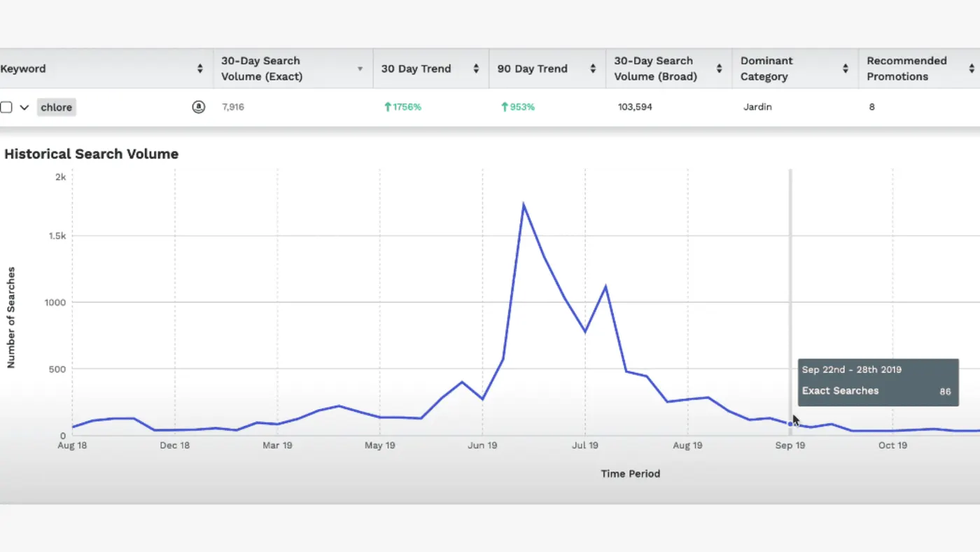Open the Amazon icon beside chlore
This screenshot has width=980, height=552.
(x=199, y=107)
